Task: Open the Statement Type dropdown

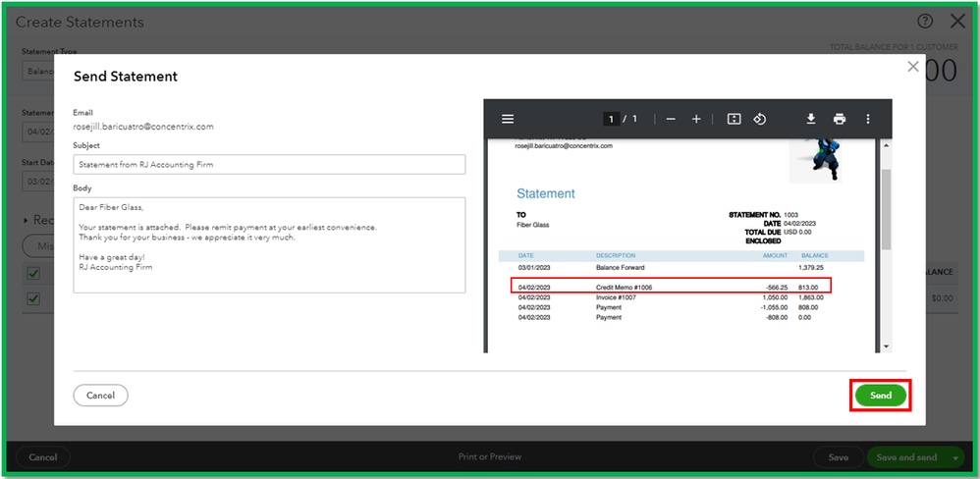Action: click(37, 72)
